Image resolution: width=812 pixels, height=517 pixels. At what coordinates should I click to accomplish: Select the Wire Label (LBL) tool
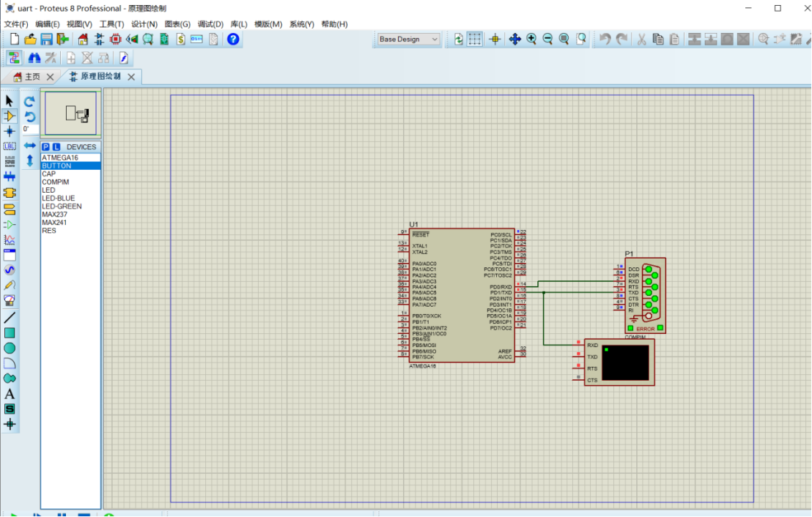pos(10,146)
